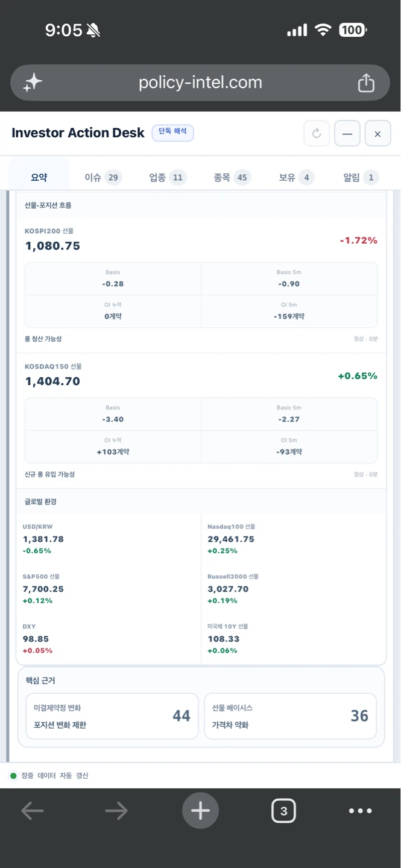Open the 선물 베이시스 card

click(291, 716)
